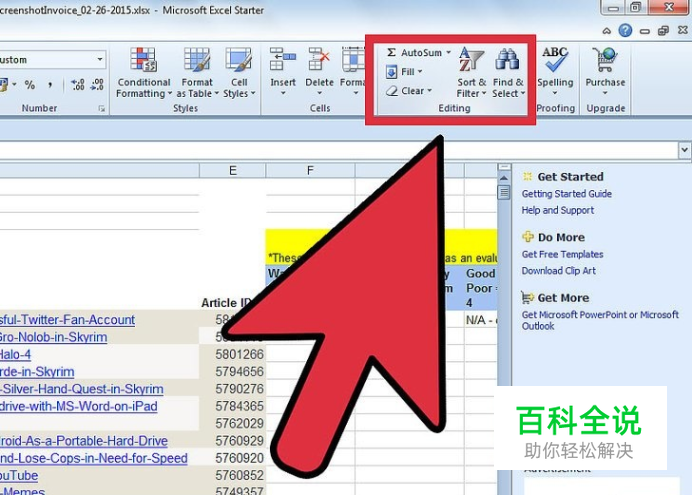
Task: Open Format as Table gallery
Action: [x=197, y=73]
